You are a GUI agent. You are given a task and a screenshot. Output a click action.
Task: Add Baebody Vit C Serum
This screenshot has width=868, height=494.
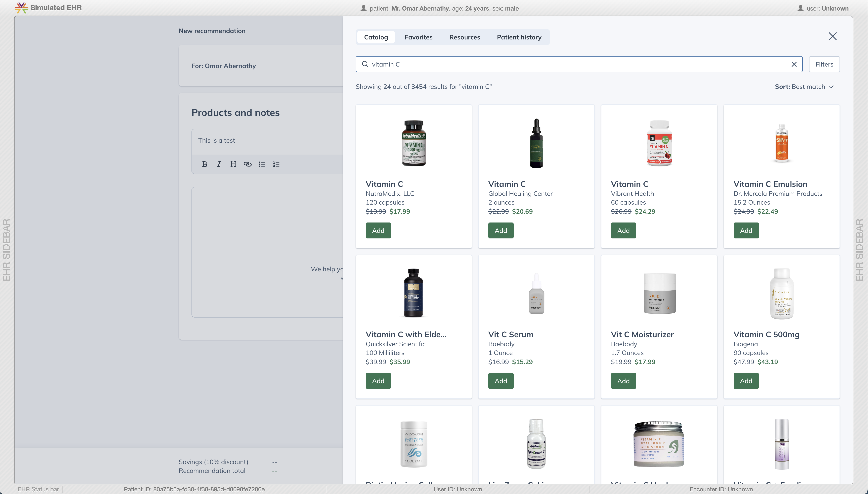click(501, 381)
